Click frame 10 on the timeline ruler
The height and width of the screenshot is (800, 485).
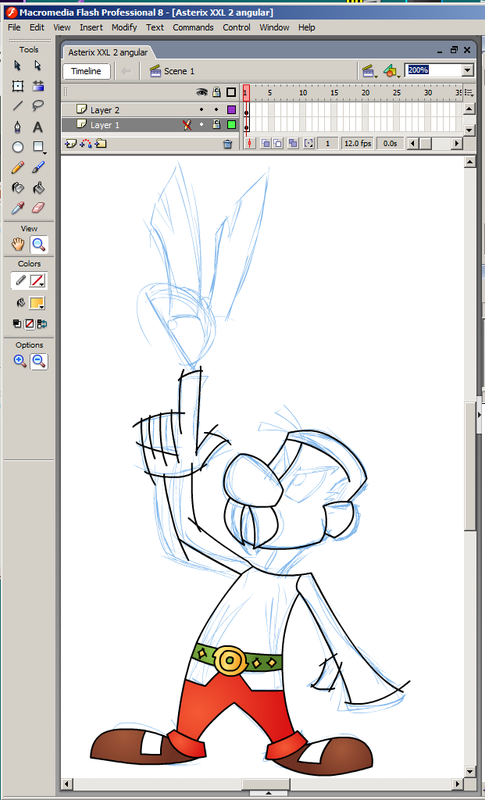pos(303,92)
